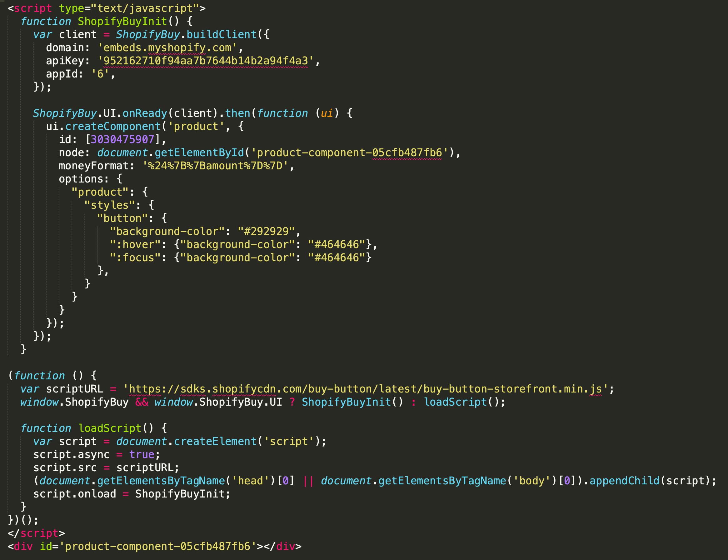Click the 'body' string argument
Screen dimensions: 728x560
[x=532, y=480]
